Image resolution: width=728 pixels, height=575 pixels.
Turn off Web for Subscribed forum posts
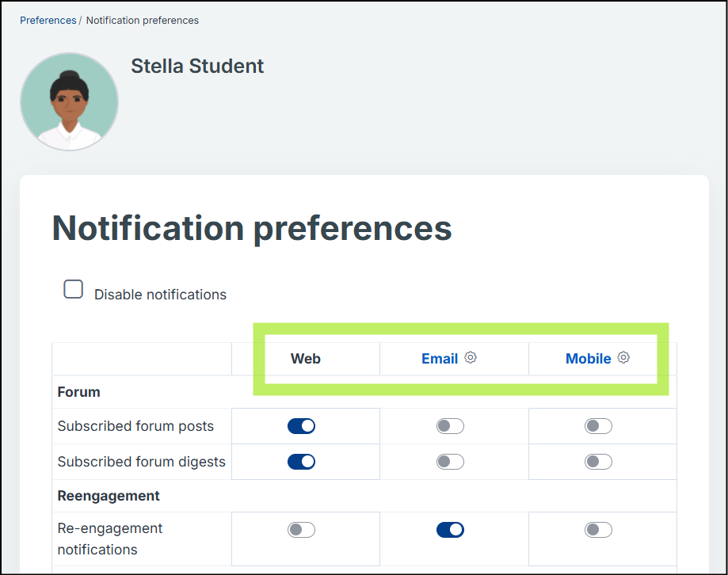point(301,426)
